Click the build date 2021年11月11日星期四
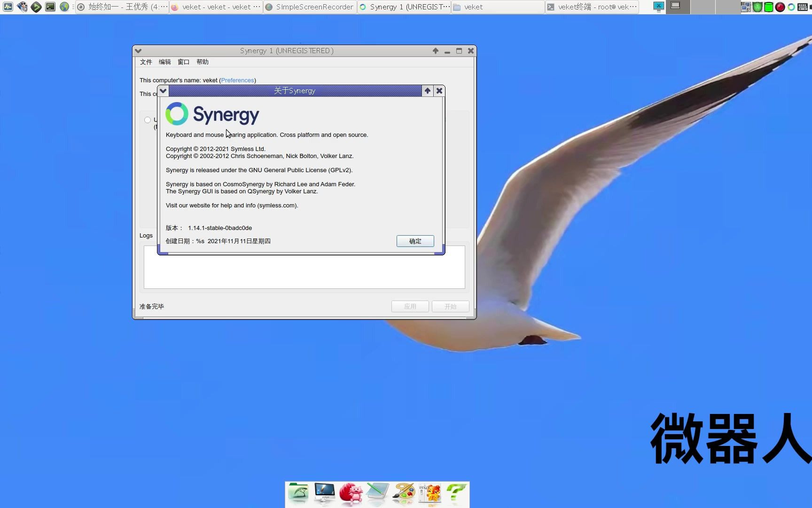 click(x=239, y=241)
